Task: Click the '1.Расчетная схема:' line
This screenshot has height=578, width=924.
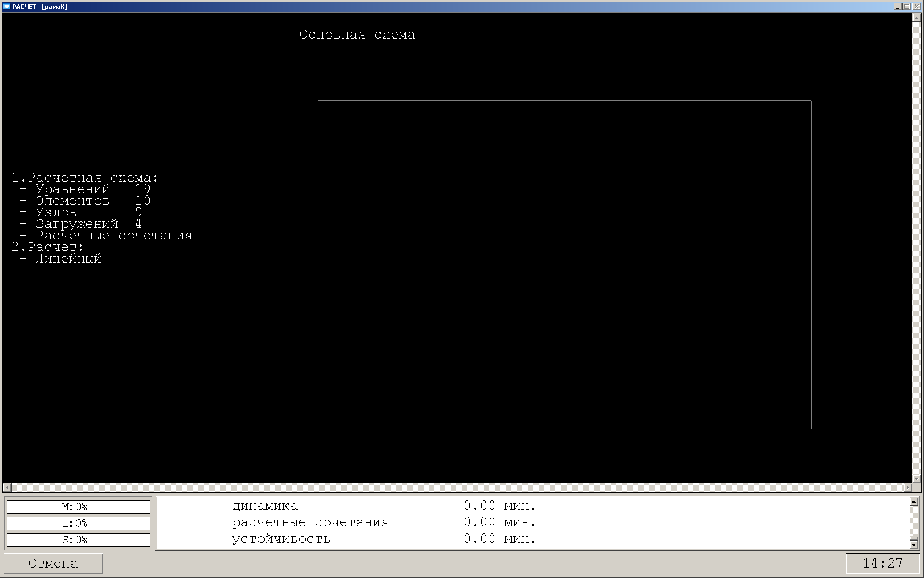Action: 85,178
